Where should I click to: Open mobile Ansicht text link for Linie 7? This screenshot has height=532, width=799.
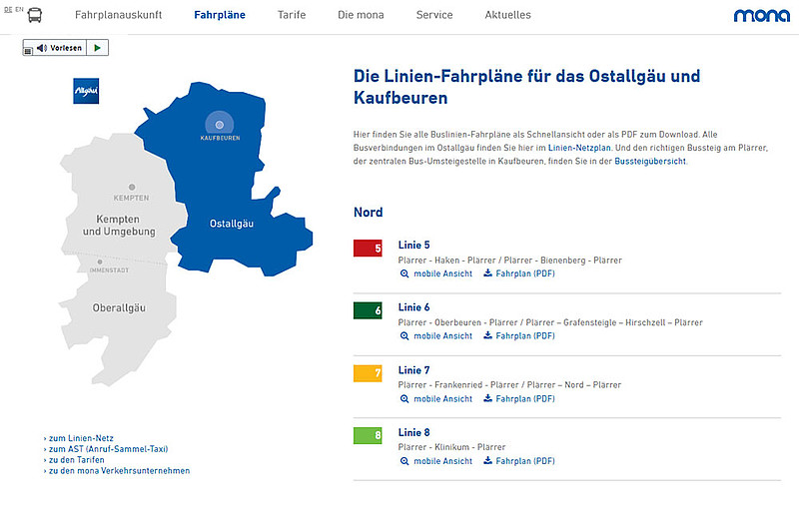point(442,399)
